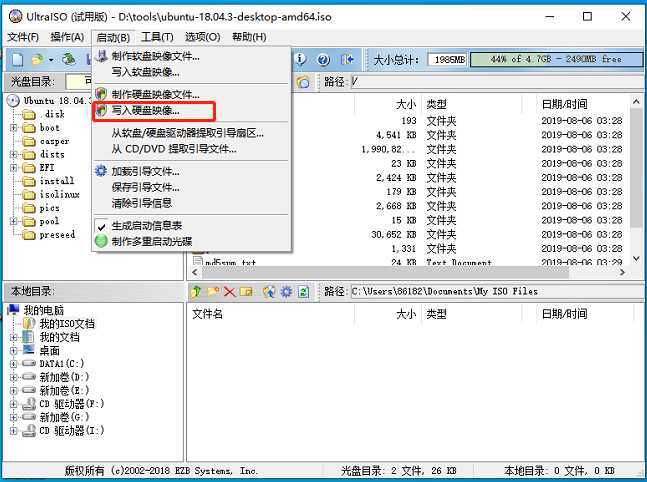Select 制作硬盘映像文件 menu entry
Image resolution: width=647 pixels, height=482 pixels.
pos(192,95)
